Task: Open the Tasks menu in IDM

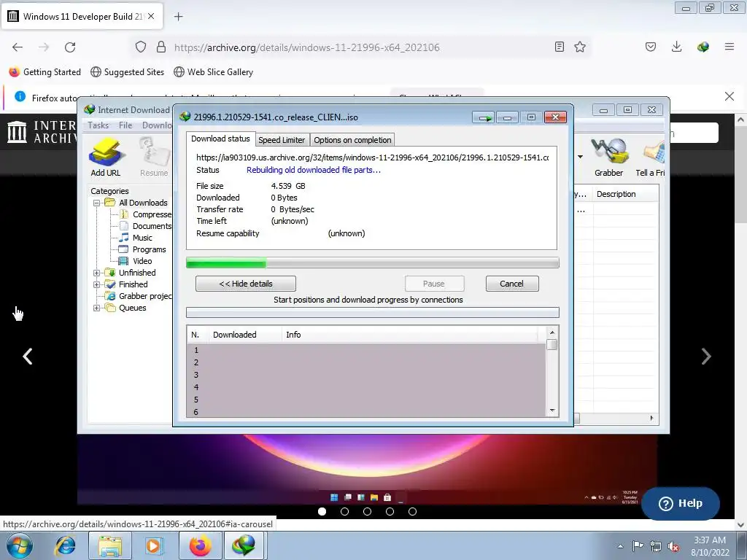Action: click(x=98, y=125)
